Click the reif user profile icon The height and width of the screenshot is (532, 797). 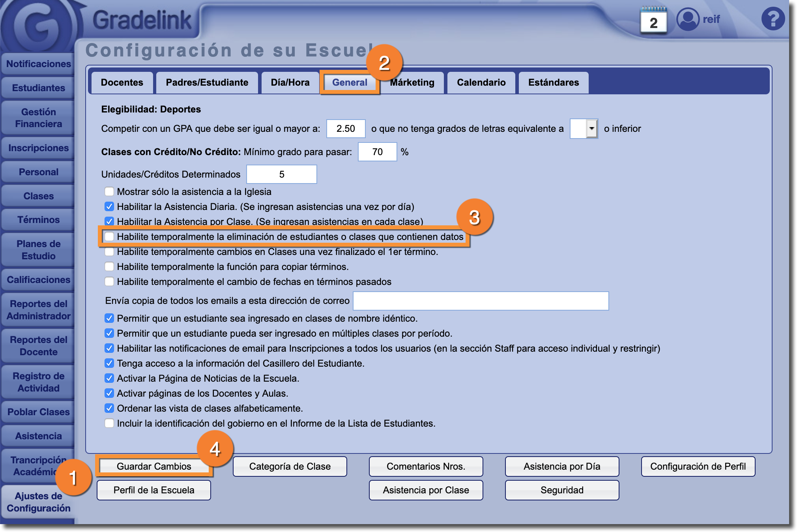[x=688, y=19]
